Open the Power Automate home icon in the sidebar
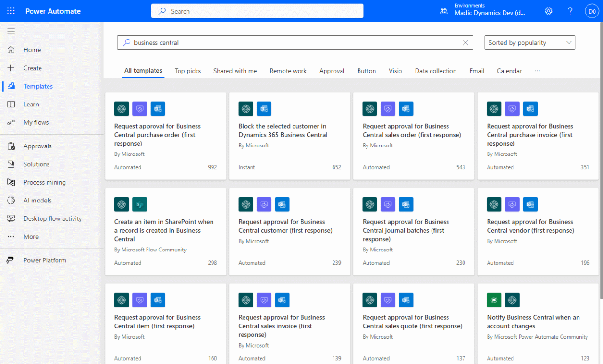The width and height of the screenshot is (603, 364). 11,49
